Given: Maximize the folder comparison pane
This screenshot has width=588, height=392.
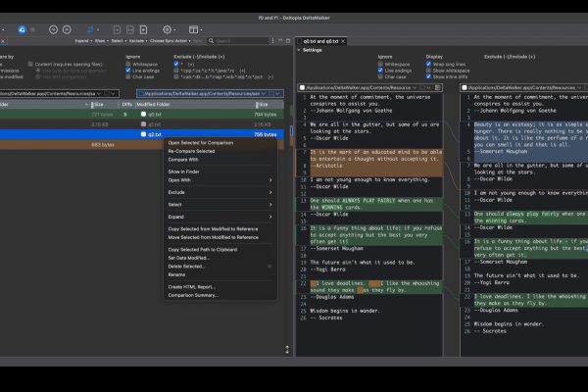Looking at the screenshot, I should pyautogui.click(x=288, y=40).
